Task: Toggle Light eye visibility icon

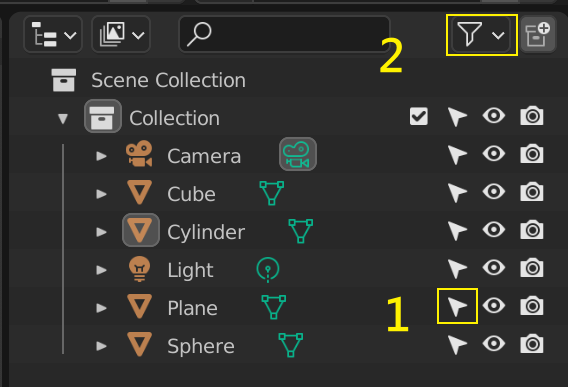Action: 494,268
